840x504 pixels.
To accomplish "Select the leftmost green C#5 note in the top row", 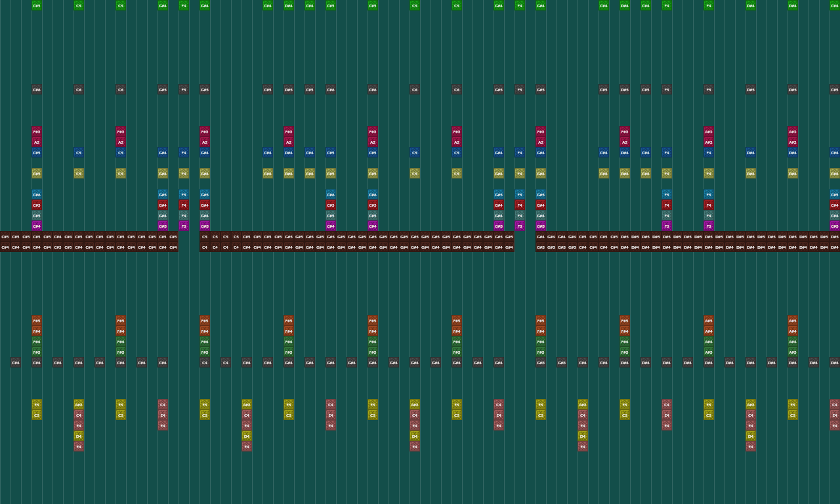I will 37,5.
